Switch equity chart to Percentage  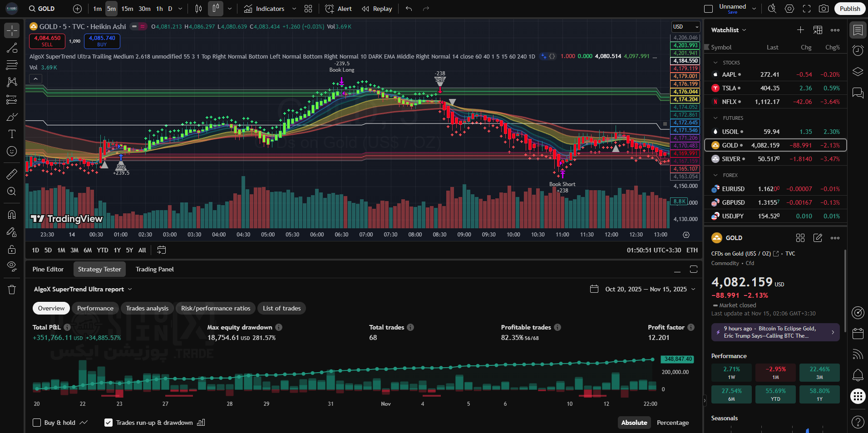point(672,423)
